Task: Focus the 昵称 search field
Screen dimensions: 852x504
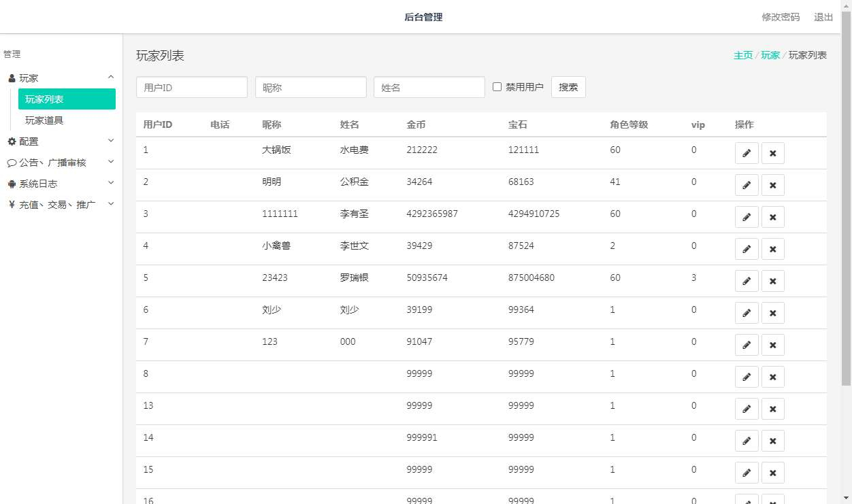Action: 311,87
